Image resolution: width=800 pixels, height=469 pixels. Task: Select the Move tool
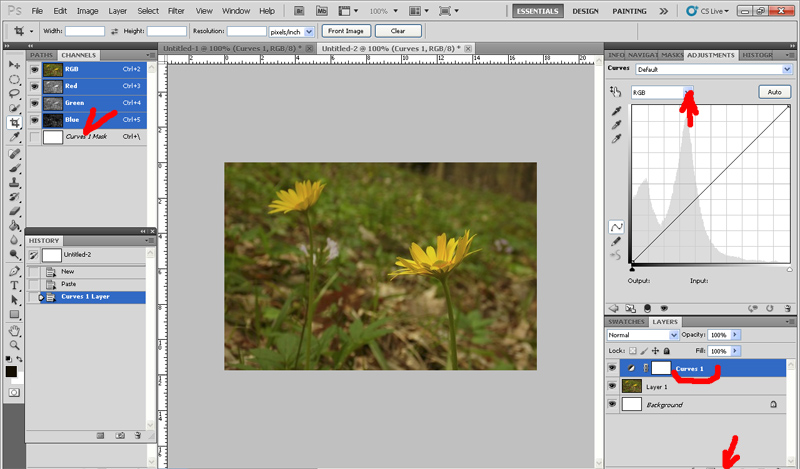click(14, 63)
